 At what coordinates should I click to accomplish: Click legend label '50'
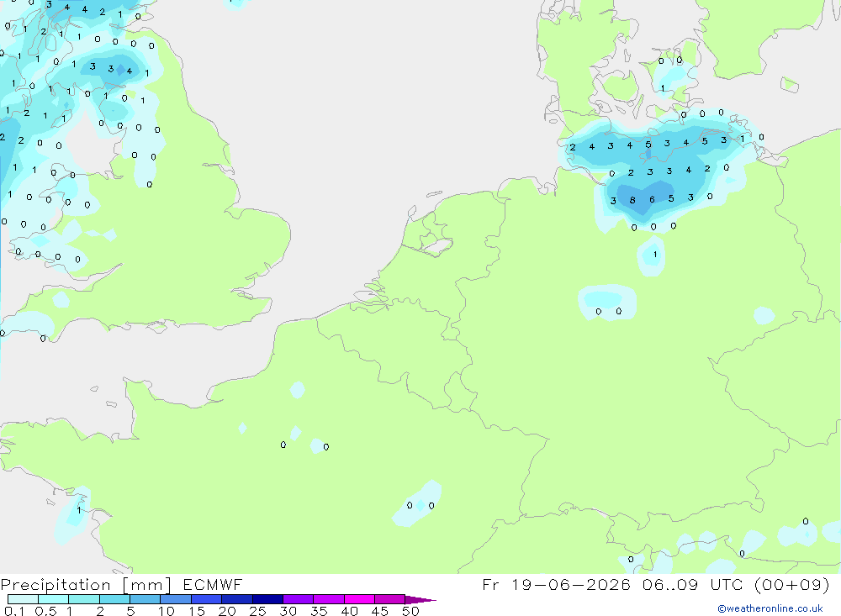pyautogui.click(x=411, y=611)
